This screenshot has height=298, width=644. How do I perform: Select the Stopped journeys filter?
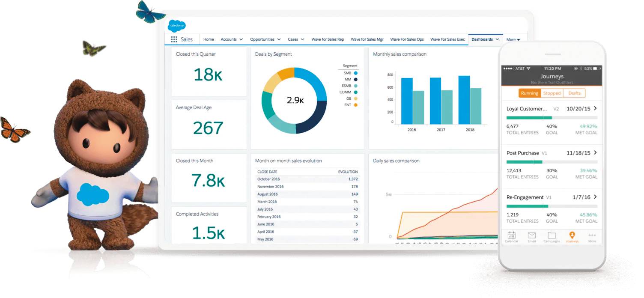(x=552, y=93)
